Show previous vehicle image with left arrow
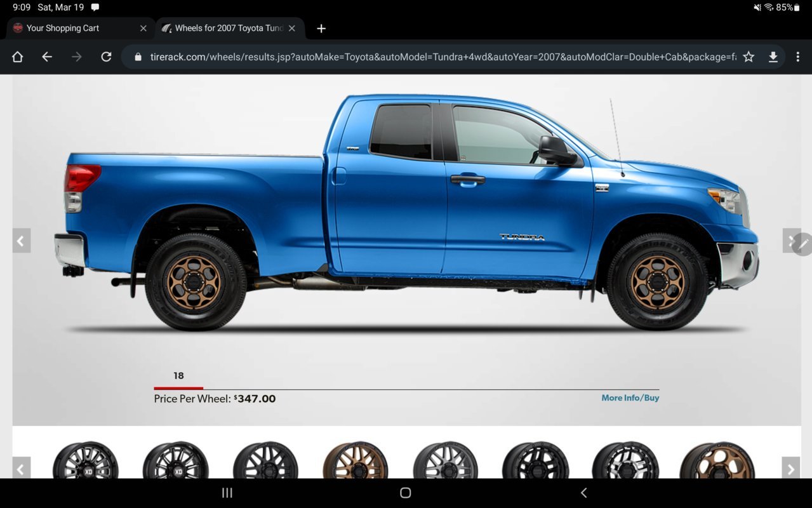812x508 pixels. coord(21,241)
